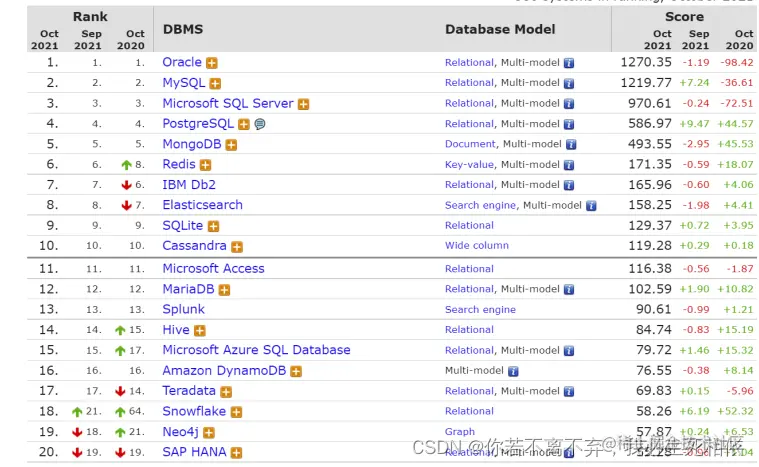This screenshot has height=467, width=759.
Task: Open the Redis link
Action: [179, 165]
